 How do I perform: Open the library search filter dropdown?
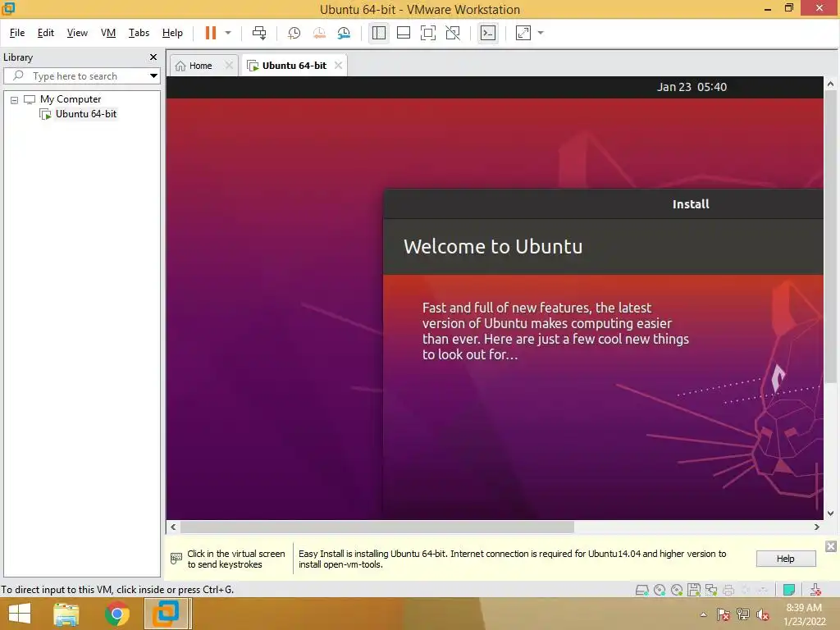(153, 76)
